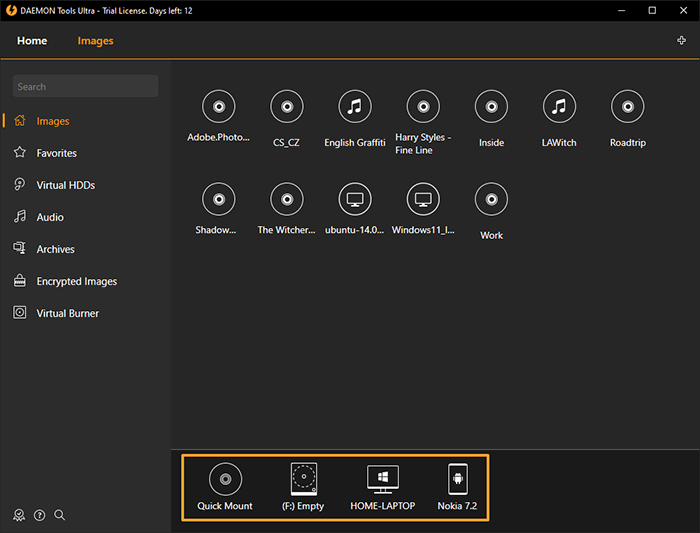
Task: Open the Audio category
Action: click(x=38, y=217)
